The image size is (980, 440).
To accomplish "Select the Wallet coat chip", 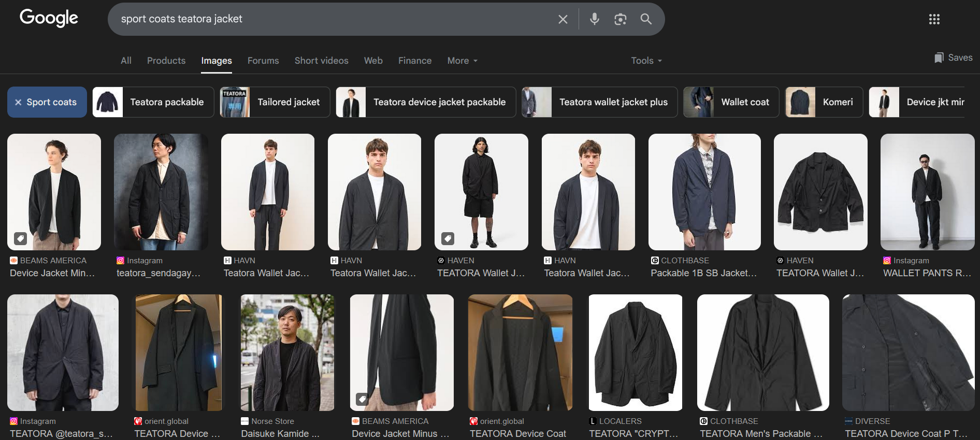I will (731, 102).
